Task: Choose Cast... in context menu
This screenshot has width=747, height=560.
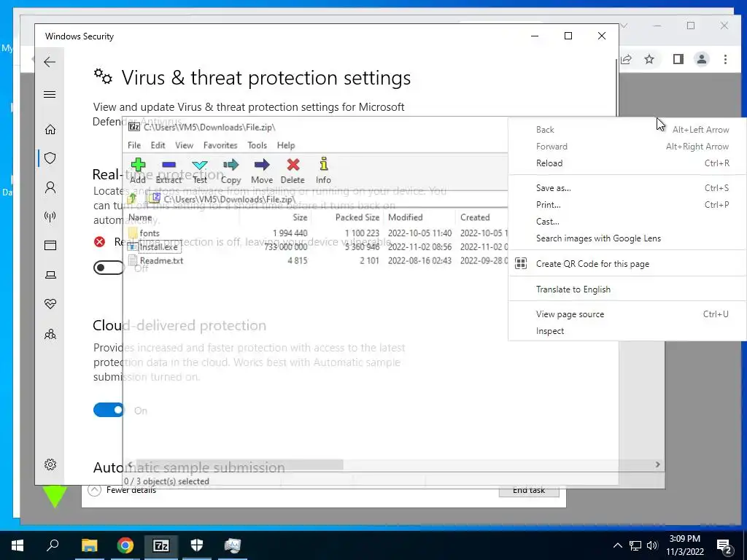Action: [x=627, y=222]
